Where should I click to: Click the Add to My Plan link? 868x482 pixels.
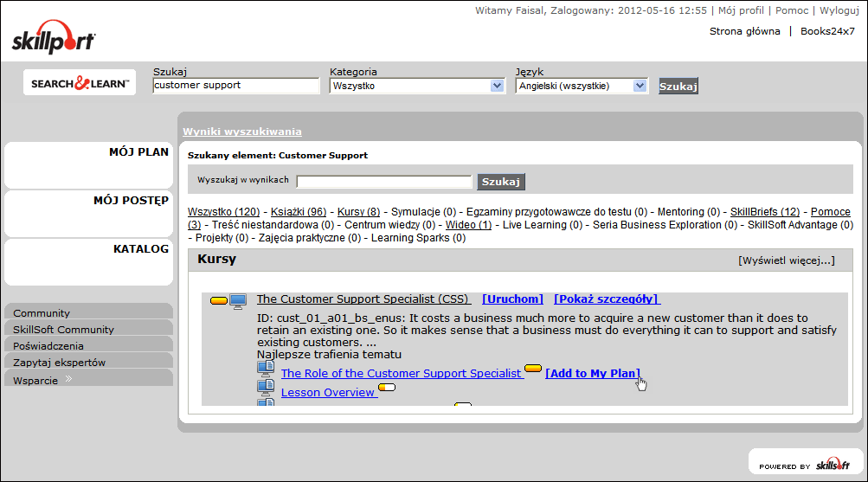coord(593,373)
